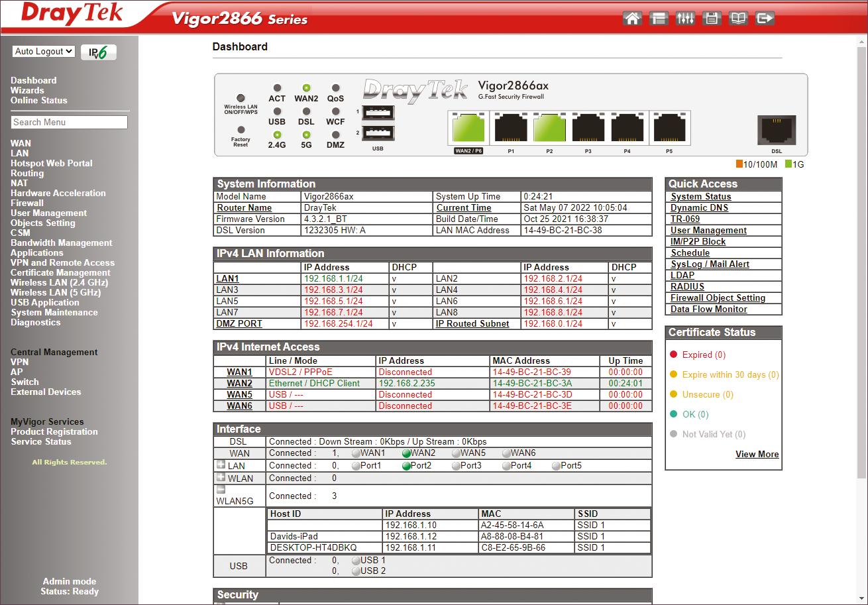Click the orange 10/100M legend swatch
The image size is (868, 605).
click(739, 164)
